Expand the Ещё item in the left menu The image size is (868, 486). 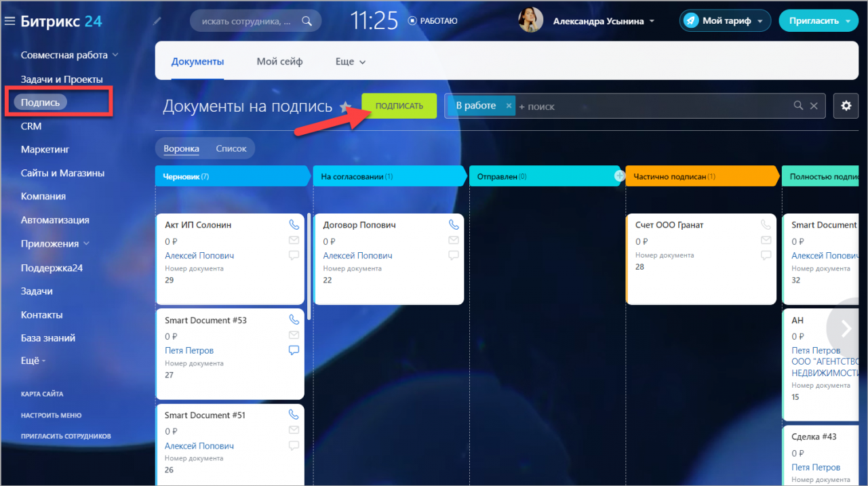[x=34, y=361]
